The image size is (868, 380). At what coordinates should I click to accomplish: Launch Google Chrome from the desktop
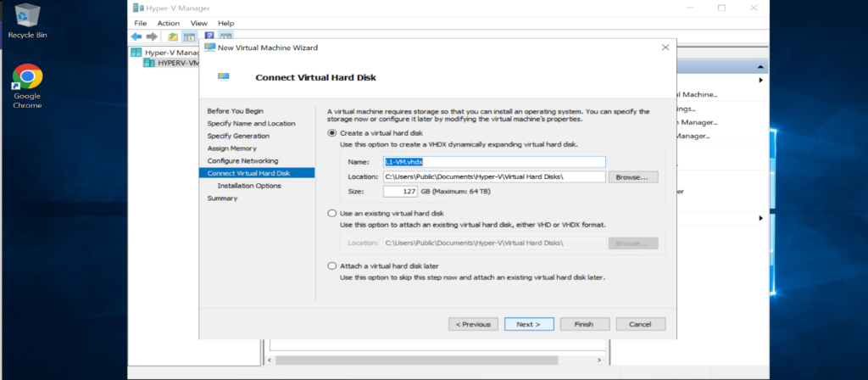28,86
